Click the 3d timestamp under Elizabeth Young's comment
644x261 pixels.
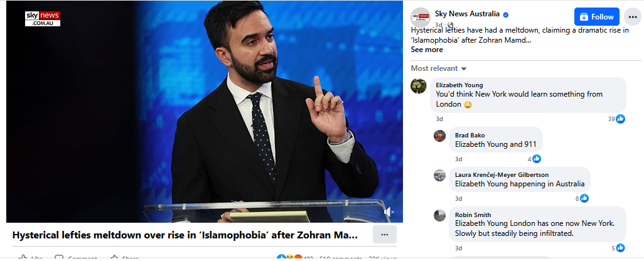[x=439, y=119]
